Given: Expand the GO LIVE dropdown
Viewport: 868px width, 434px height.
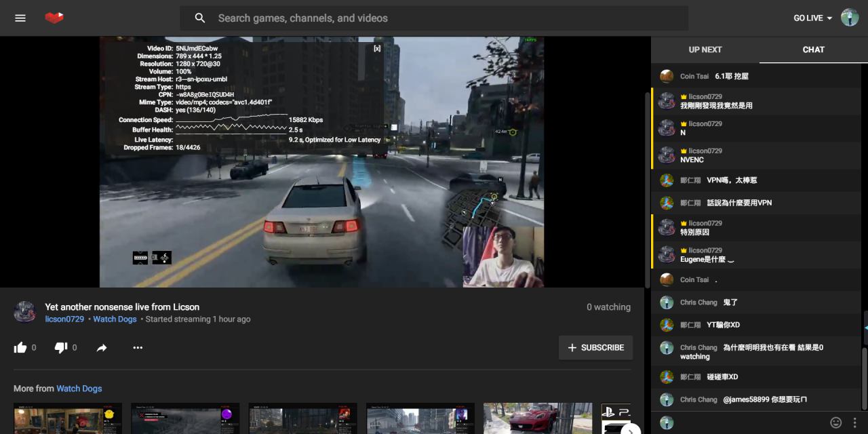Looking at the screenshot, I should click(813, 18).
